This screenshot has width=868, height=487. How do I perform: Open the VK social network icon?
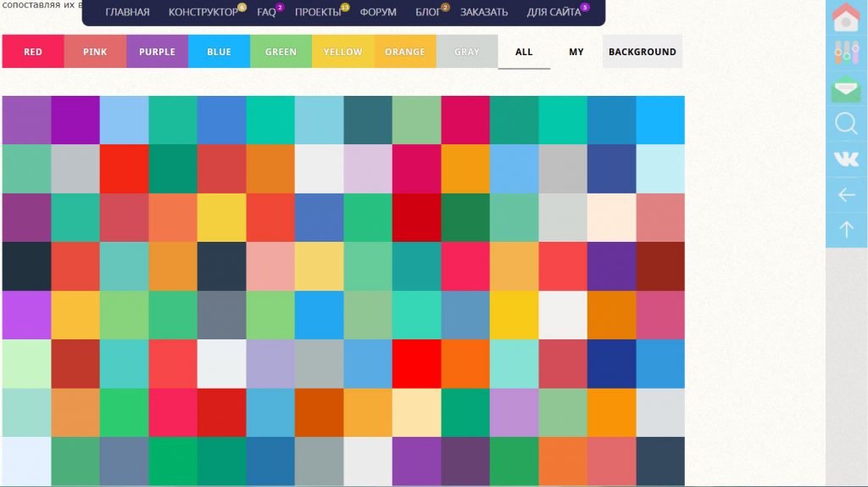[x=846, y=159]
